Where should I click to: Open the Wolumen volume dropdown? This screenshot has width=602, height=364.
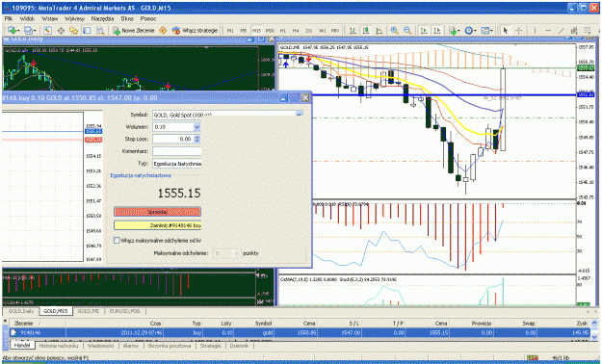point(196,127)
